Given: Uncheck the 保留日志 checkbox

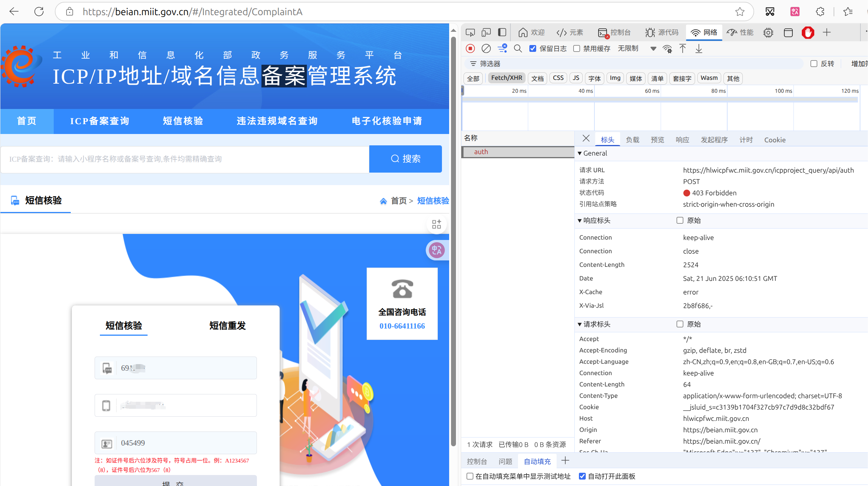Looking at the screenshot, I should tap(533, 48).
